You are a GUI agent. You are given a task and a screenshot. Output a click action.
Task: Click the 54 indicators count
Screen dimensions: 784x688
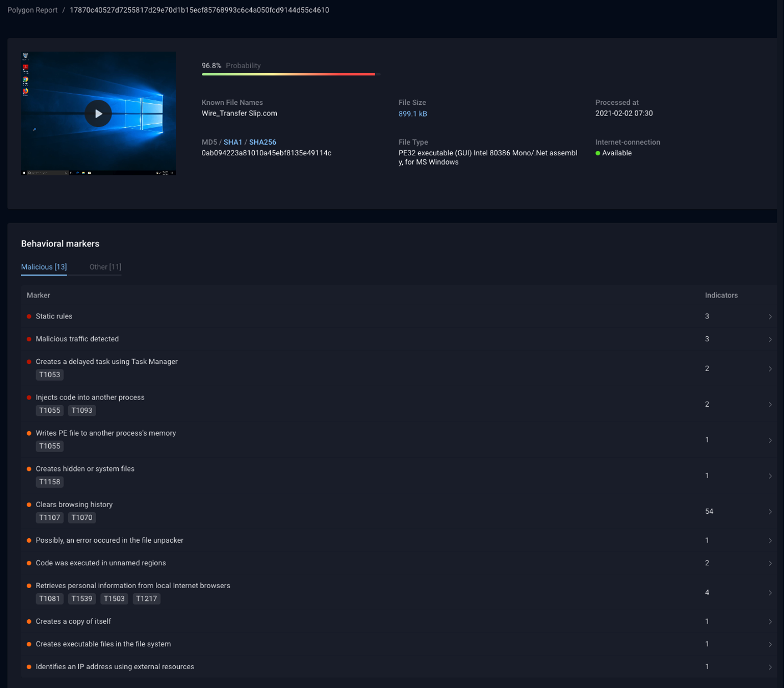[x=709, y=512]
